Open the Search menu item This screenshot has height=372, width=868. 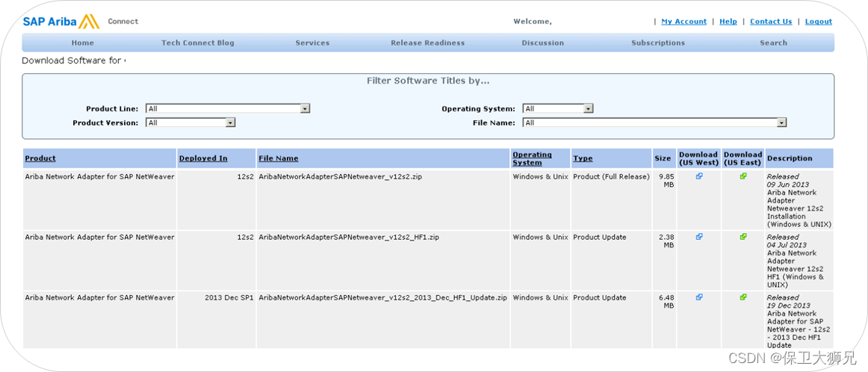point(773,43)
